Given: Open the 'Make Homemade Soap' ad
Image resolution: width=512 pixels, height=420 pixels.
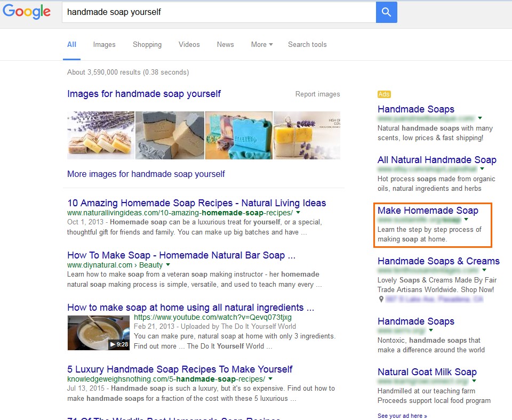Looking at the screenshot, I should [x=428, y=211].
